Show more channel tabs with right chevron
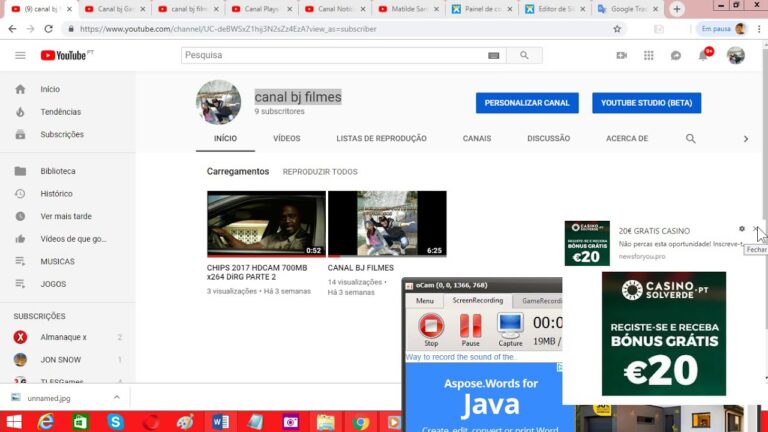 (x=745, y=139)
